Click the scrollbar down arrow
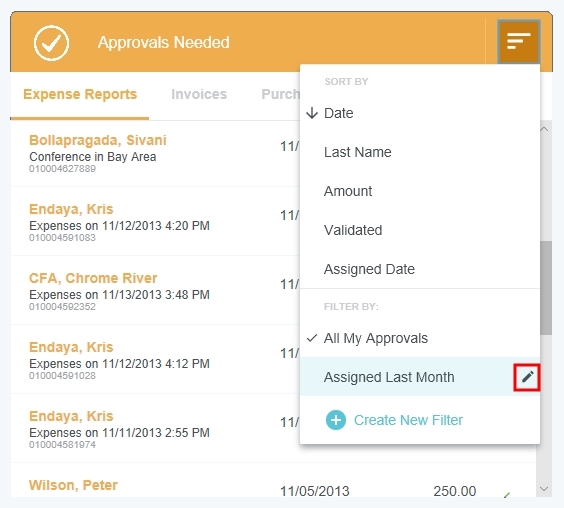Screen dimensions: 564x508 click(x=544, y=489)
